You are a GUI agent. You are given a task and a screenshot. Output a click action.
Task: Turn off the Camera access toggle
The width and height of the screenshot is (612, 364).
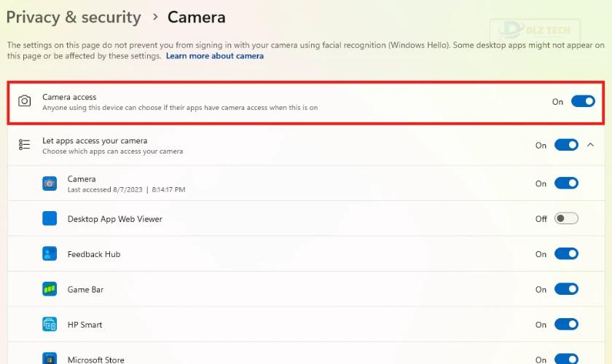[583, 101]
